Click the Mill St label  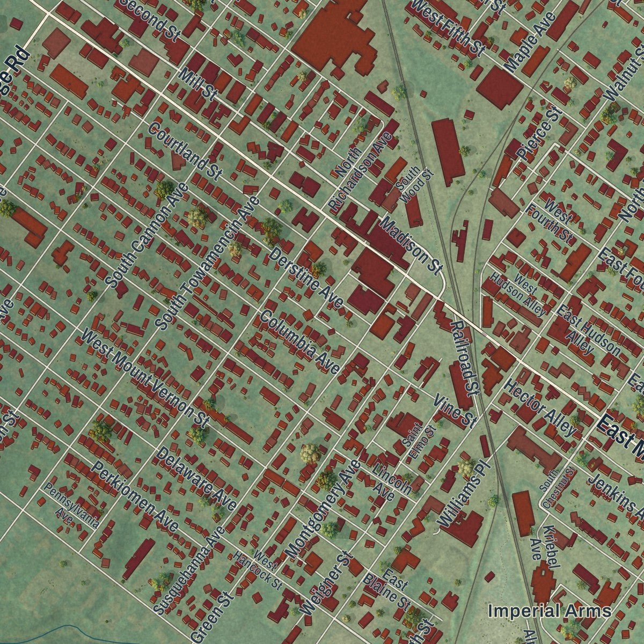click(199, 84)
